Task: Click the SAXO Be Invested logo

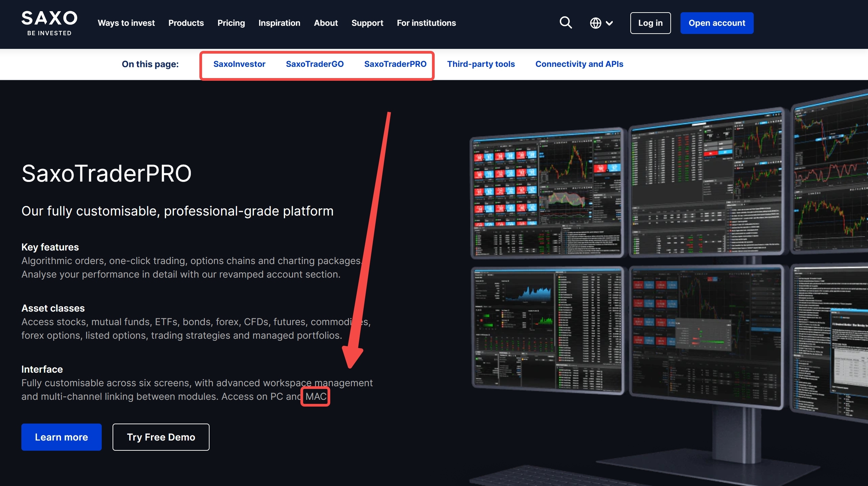Action: (x=50, y=23)
